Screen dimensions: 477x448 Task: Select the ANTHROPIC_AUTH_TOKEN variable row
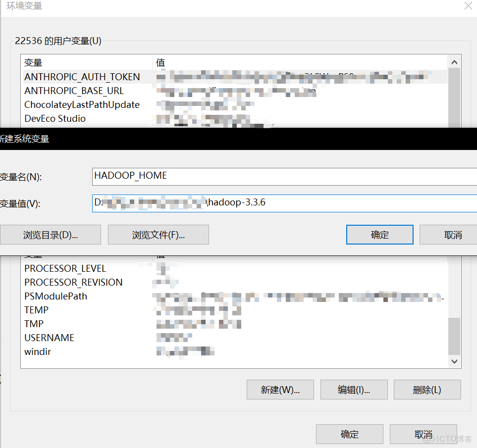pyautogui.click(x=82, y=77)
